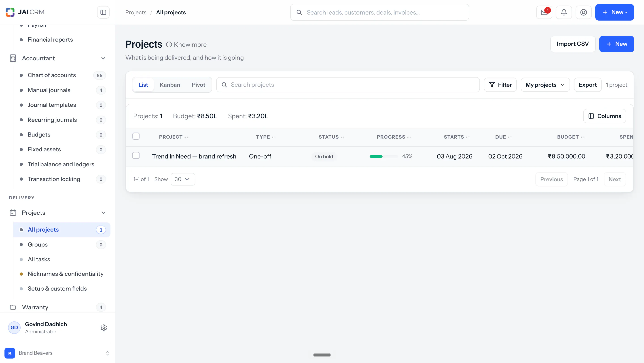Click the global search magnifier icon
The height and width of the screenshot is (363, 644).
pyautogui.click(x=299, y=12)
